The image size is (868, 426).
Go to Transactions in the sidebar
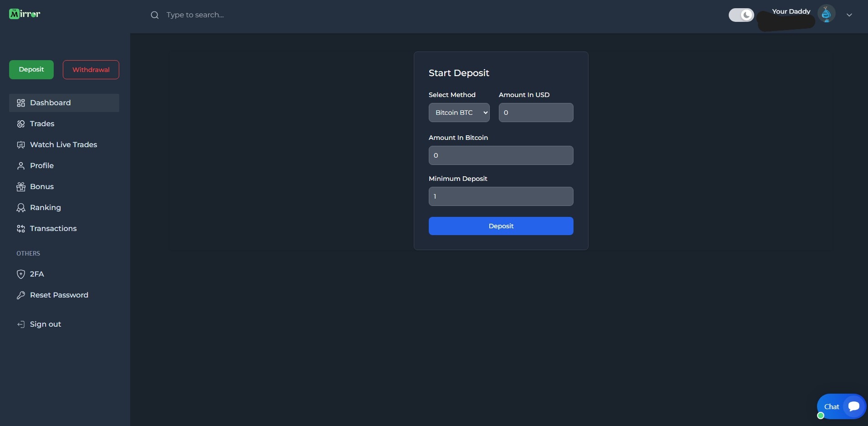[53, 229]
